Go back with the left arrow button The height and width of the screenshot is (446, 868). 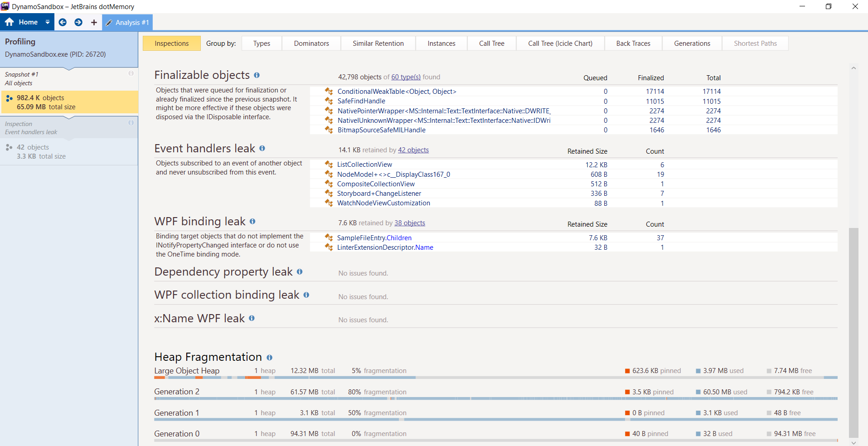63,22
